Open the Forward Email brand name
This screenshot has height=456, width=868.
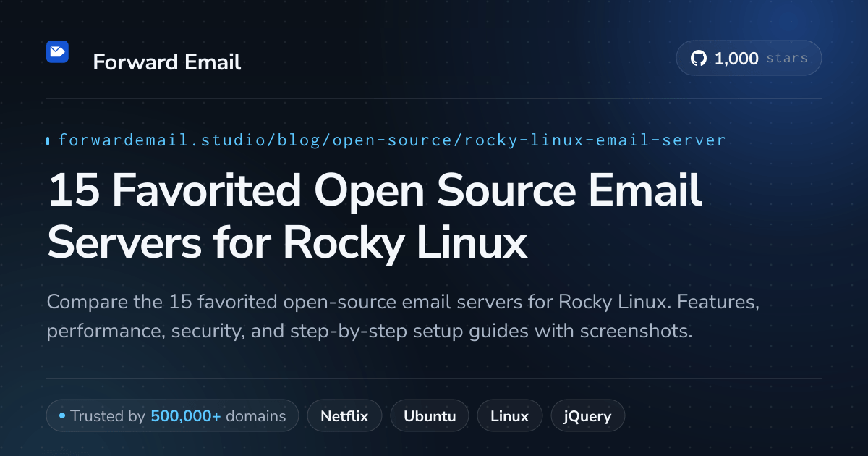pos(167,62)
